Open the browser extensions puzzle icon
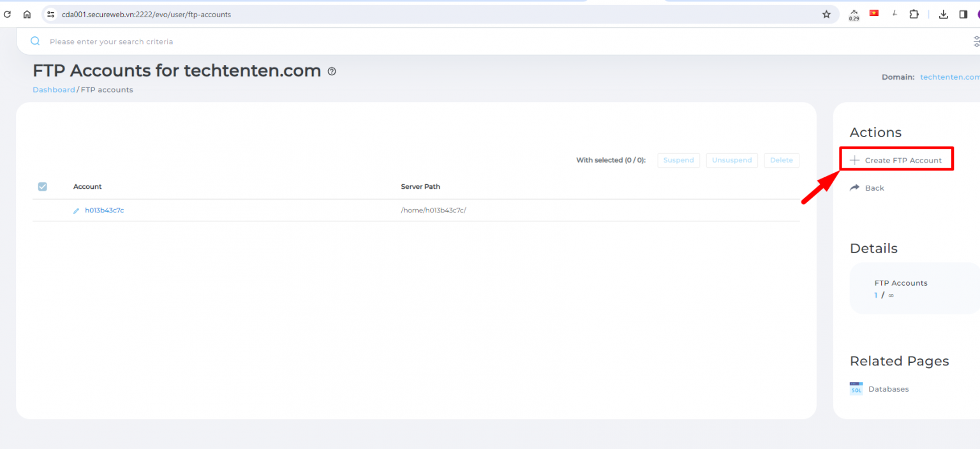The height and width of the screenshot is (449, 980). [914, 13]
